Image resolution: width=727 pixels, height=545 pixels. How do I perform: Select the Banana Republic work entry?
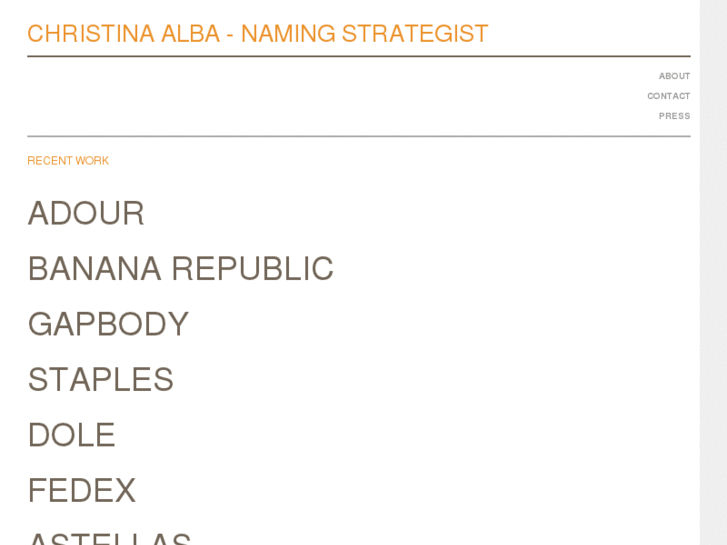coord(180,269)
